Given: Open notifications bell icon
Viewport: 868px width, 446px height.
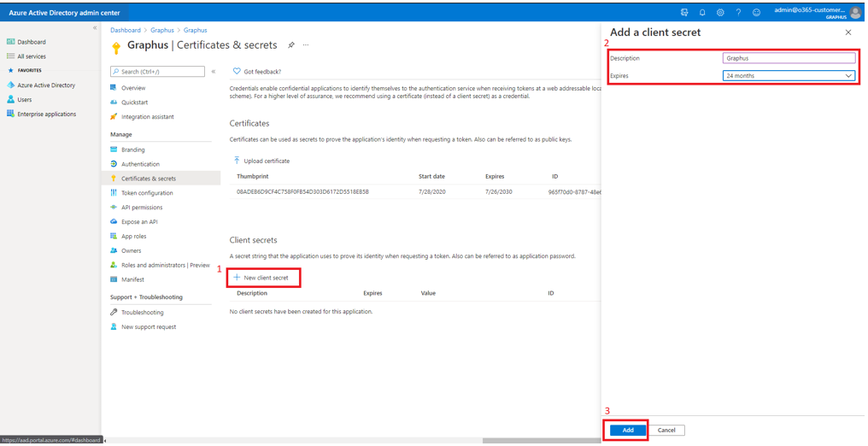Looking at the screenshot, I should click(x=702, y=12).
